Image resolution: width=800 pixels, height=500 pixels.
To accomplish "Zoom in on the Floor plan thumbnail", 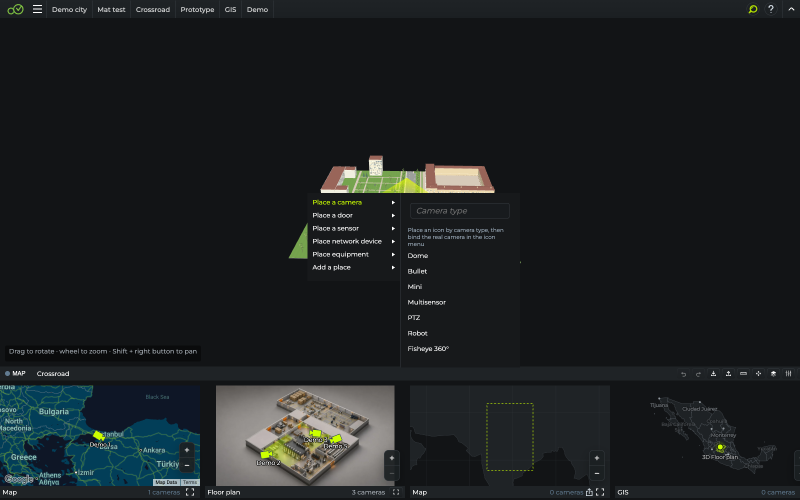I will (x=392, y=458).
